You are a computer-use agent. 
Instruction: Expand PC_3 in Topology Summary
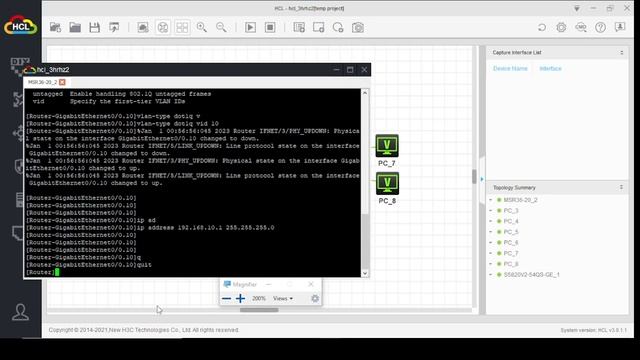491,210
